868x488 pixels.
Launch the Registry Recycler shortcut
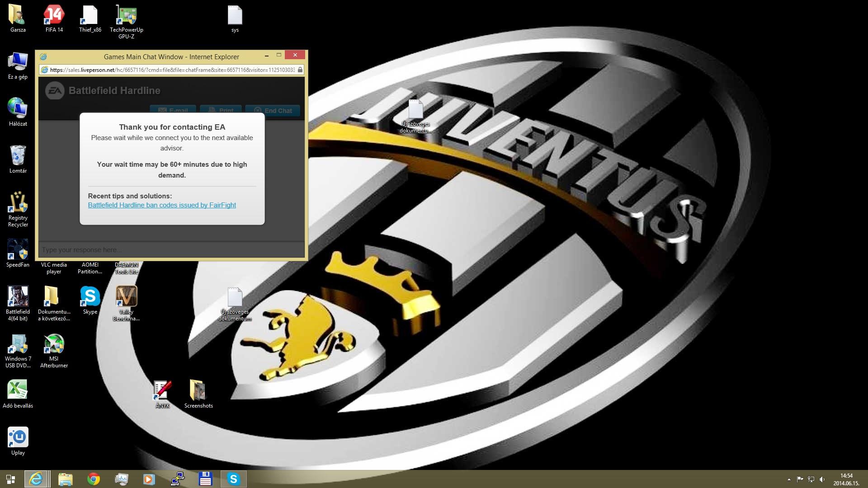(18, 209)
